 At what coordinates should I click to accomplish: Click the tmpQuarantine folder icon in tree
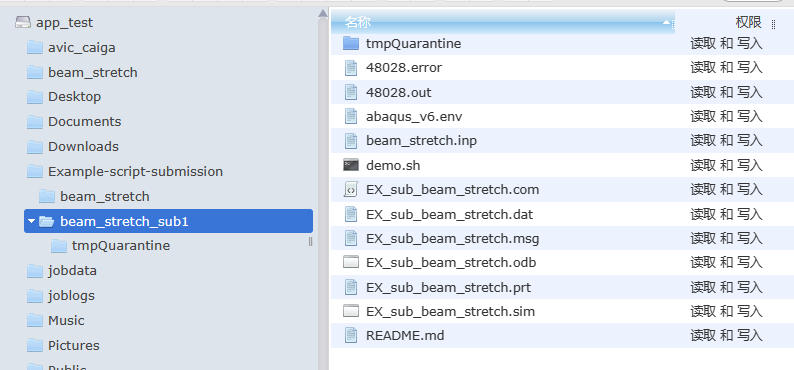tap(59, 246)
